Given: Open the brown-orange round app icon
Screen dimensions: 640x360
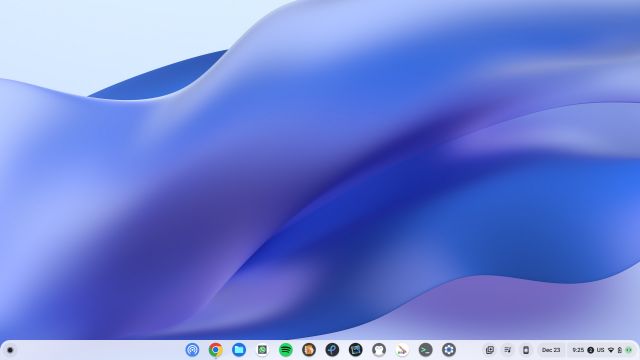Looking at the screenshot, I should click(309, 350).
